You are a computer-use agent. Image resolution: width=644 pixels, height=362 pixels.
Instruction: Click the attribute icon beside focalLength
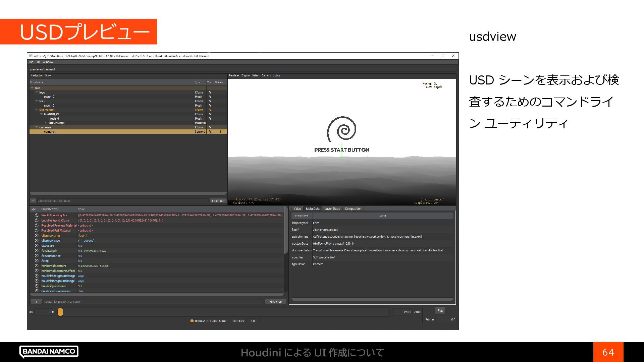pyautogui.click(x=37, y=251)
